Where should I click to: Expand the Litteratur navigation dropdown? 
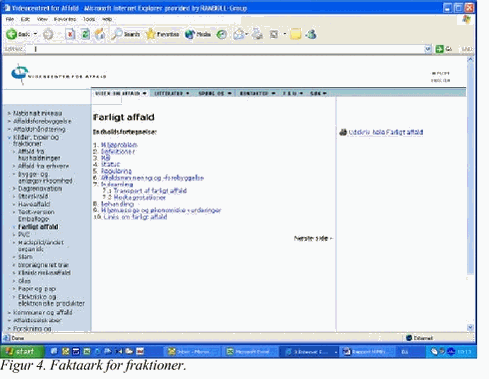tap(172, 93)
